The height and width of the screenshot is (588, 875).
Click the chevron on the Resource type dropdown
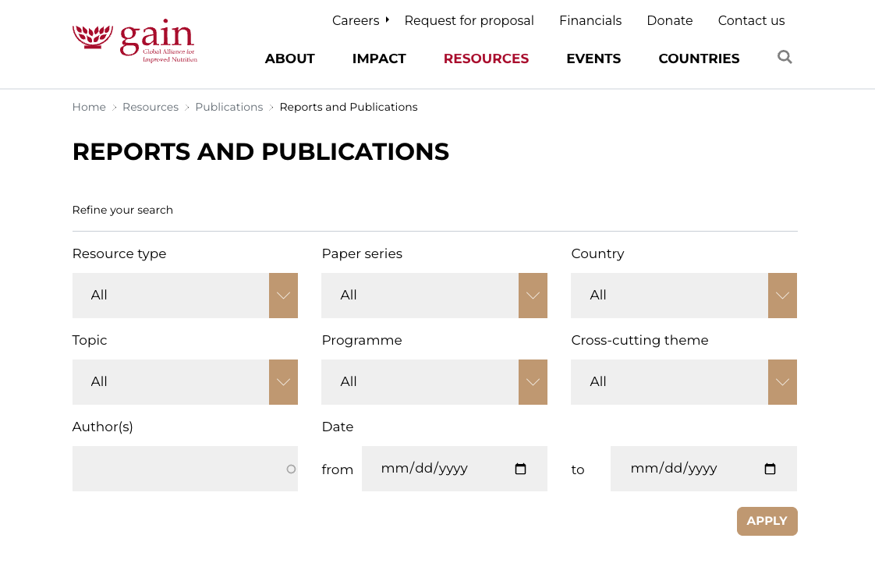pyautogui.click(x=282, y=296)
